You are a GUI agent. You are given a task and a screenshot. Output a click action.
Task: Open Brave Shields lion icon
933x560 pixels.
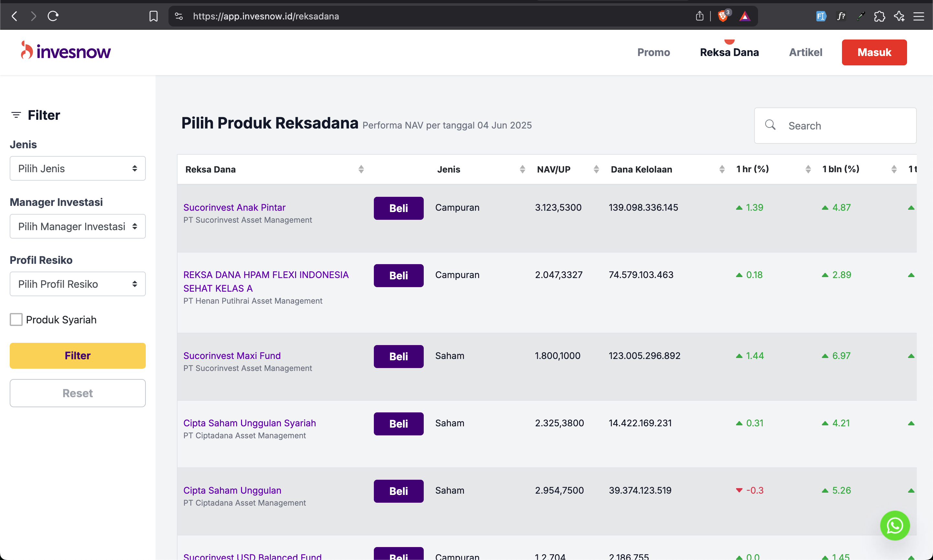click(723, 16)
